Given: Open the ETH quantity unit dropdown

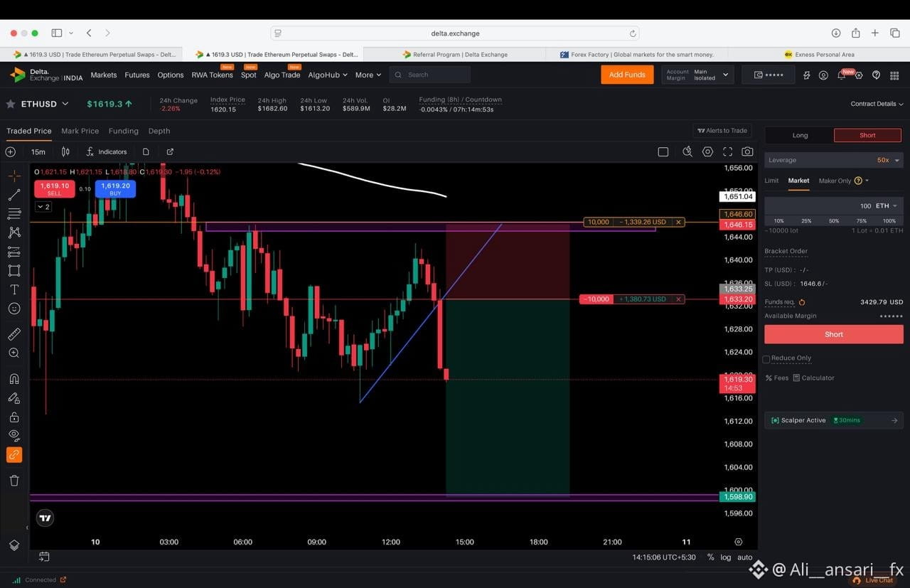Looking at the screenshot, I should (886, 205).
